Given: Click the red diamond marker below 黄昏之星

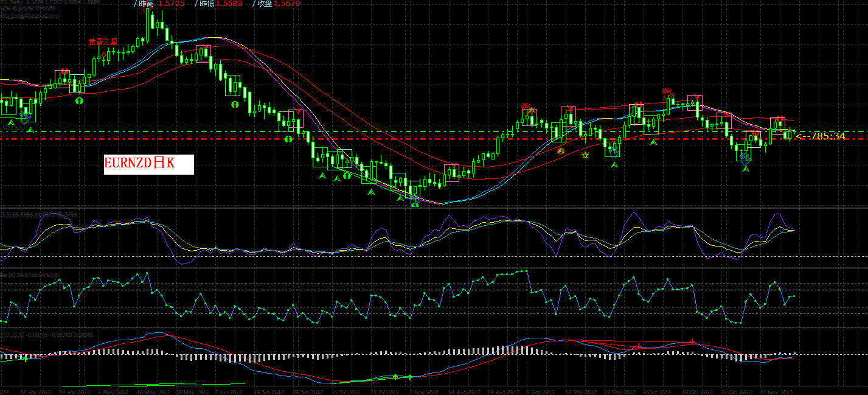Looking at the screenshot, I should click(103, 55).
